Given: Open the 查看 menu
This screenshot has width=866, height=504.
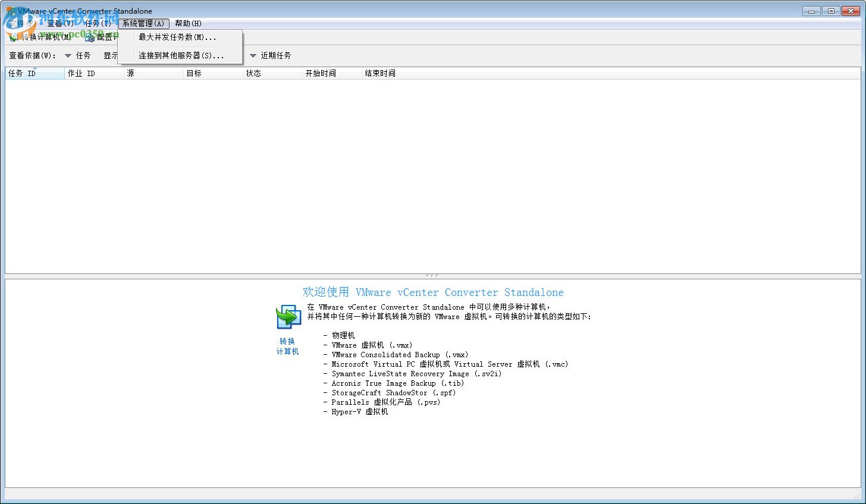Looking at the screenshot, I should click(x=59, y=23).
